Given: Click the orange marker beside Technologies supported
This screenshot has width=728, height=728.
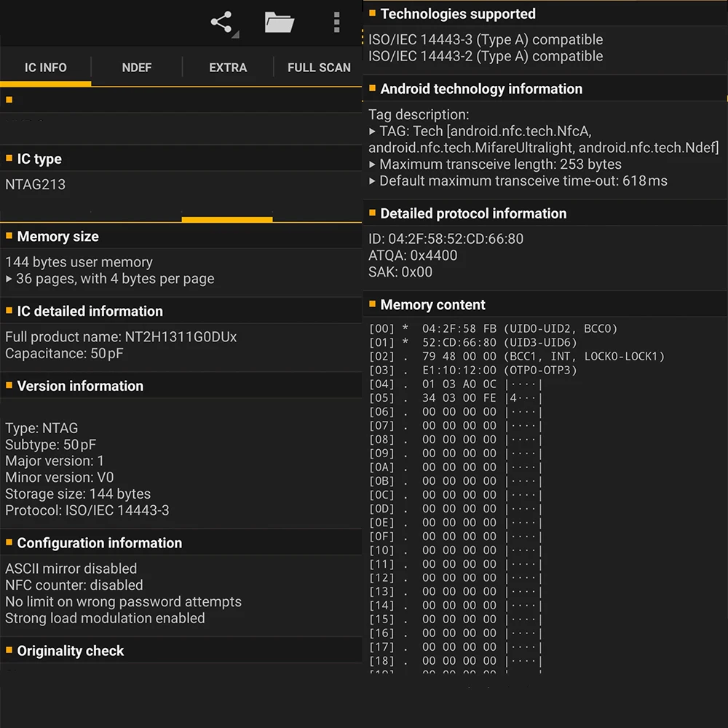Looking at the screenshot, I should click(x=373, y=13).
